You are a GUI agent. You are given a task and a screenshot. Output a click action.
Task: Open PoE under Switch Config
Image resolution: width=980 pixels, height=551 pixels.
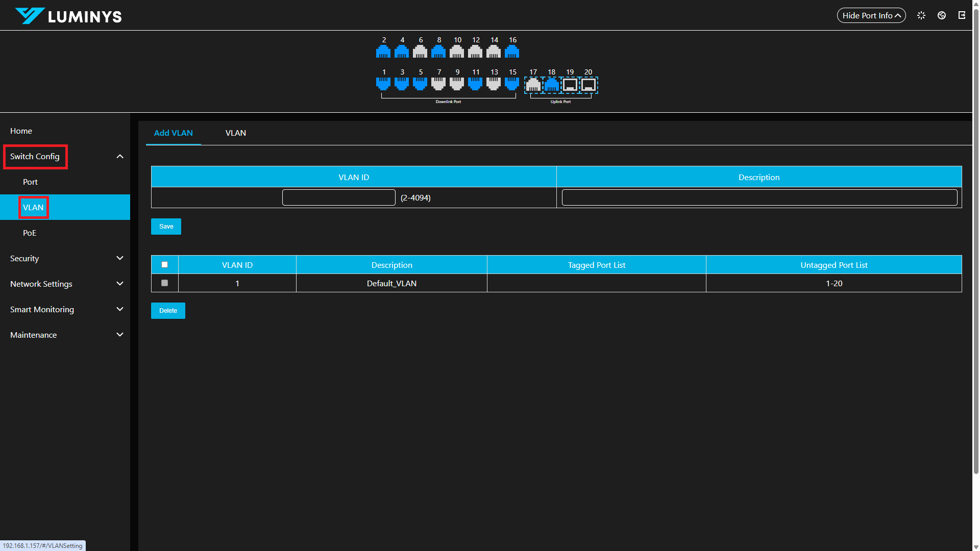point(30,233)
